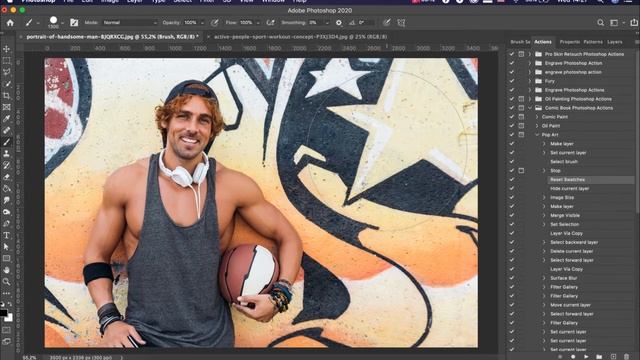Select the Frame tool
The image size is (640, 360).
[7, 107]
